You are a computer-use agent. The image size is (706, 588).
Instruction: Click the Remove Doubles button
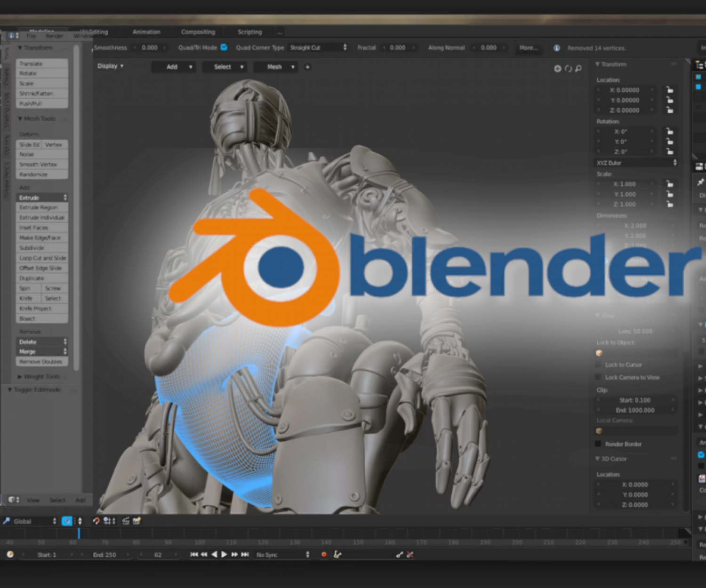[41, 362]
